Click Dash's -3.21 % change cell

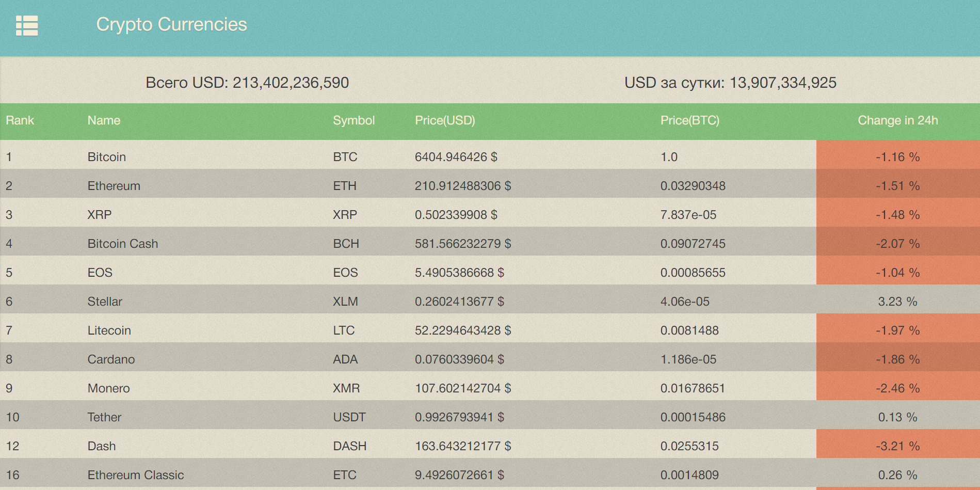click(897, 446)
